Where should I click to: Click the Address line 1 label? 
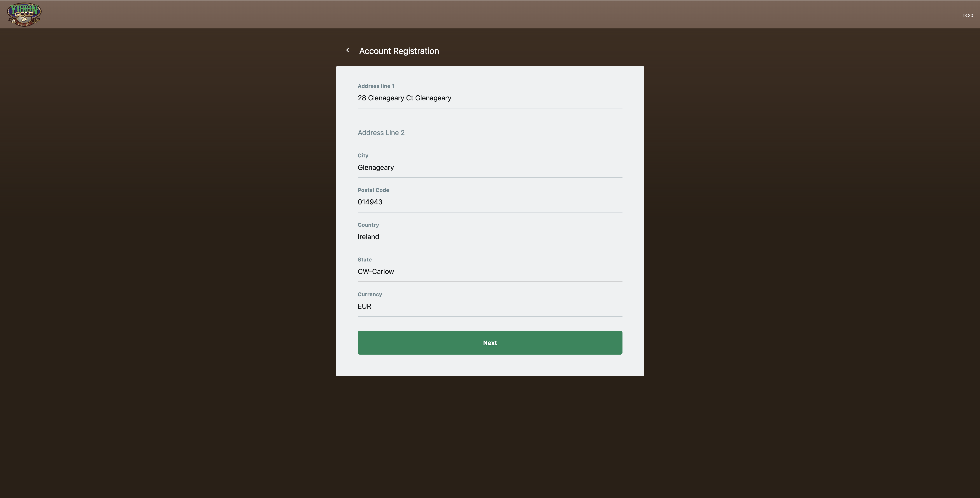coord(376,86)
